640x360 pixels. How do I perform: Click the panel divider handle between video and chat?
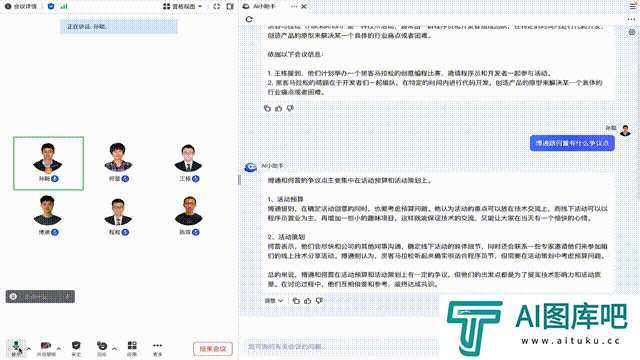point(240,180)
